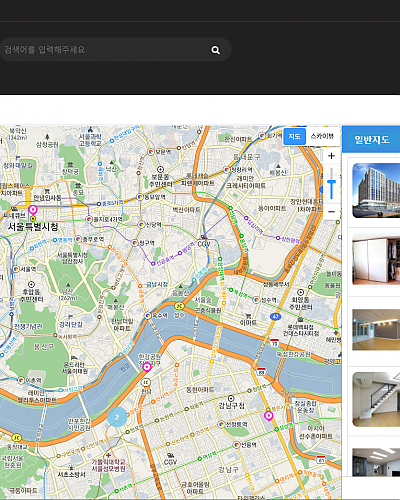Click the 이마트 shopping cart icon
The width and height of the screenshot is (400, 500).
coord(248,316)
